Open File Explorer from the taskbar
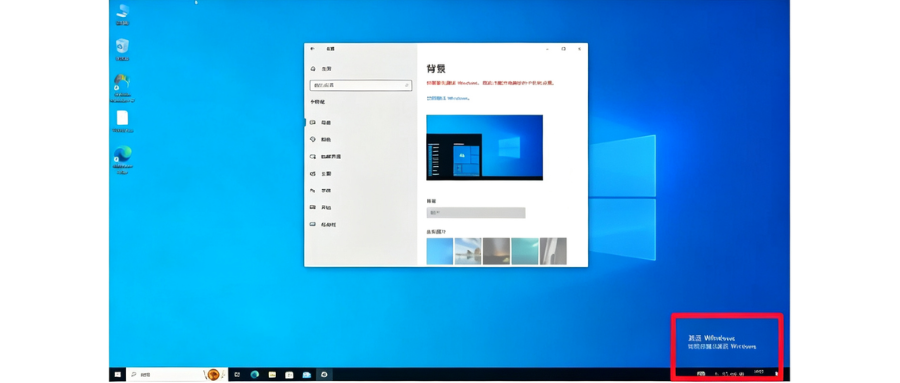 272,374
